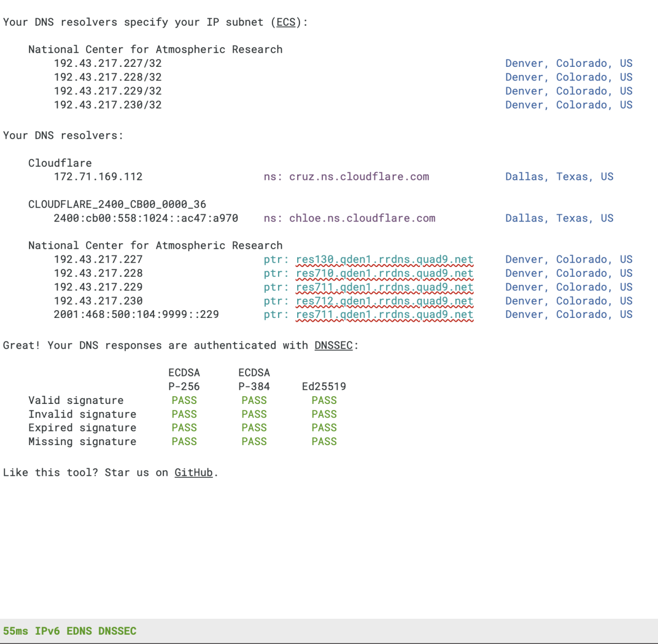Image resolution: width=658 pixels, height=644 pixels.
Task: Click the Dallas, Texas location for 172.71.169.112
Action: [x=559, y=177]
